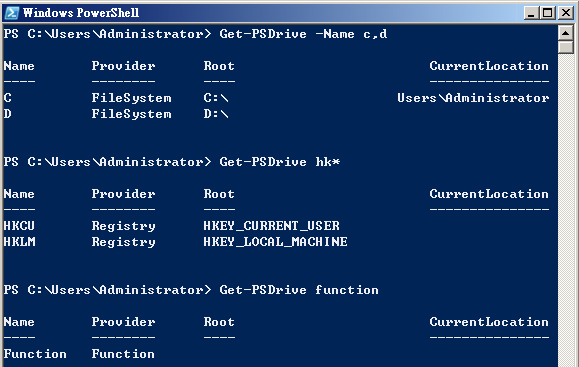Click the D:\ root entry
This screenshot has height=367, width=579.
[x=216, y=114]
